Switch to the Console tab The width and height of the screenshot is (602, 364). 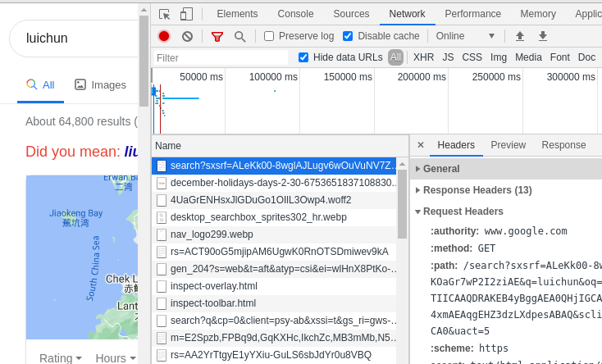point(295,14)
